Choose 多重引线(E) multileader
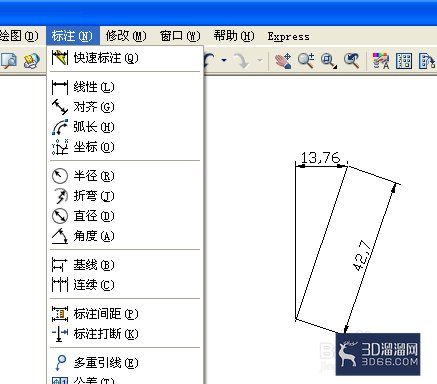The image size is (437, 384). (x=125, y=363)
